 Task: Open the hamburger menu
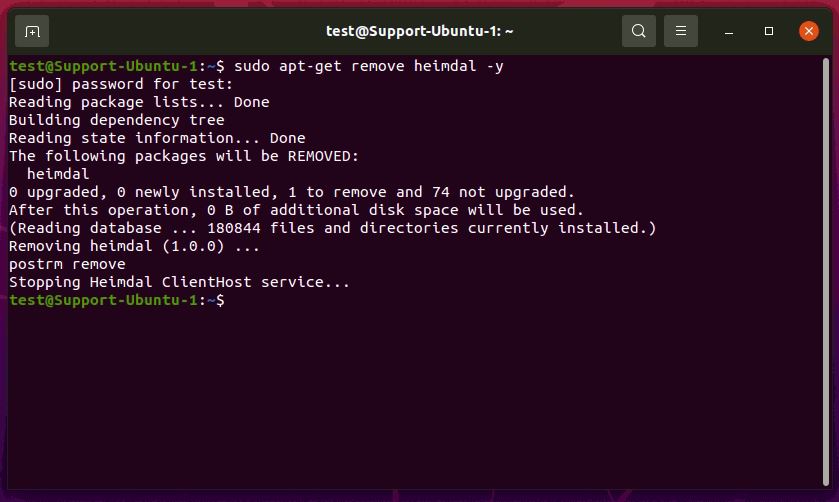(681, 31)
